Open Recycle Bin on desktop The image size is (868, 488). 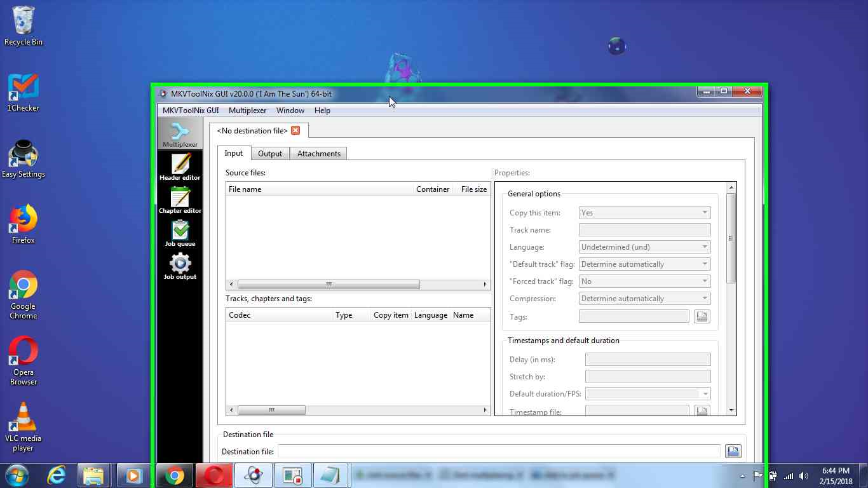[24, 26]
